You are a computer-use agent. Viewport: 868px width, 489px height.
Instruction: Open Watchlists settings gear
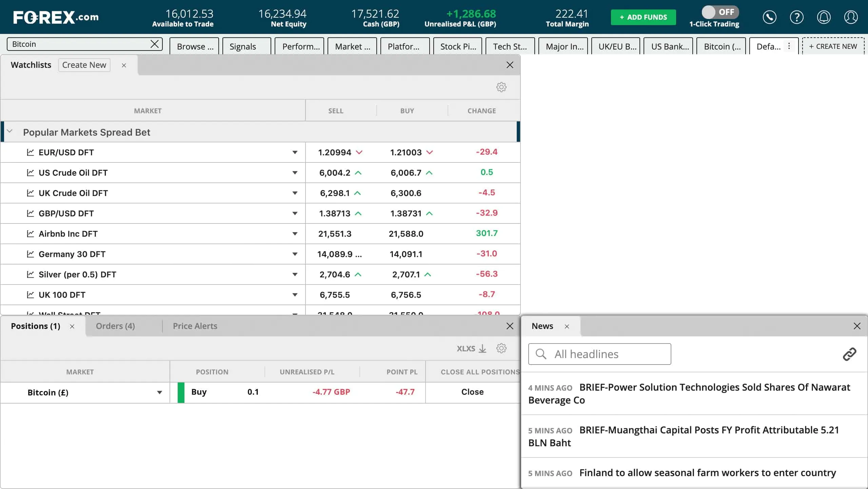[x=501, y=87]
